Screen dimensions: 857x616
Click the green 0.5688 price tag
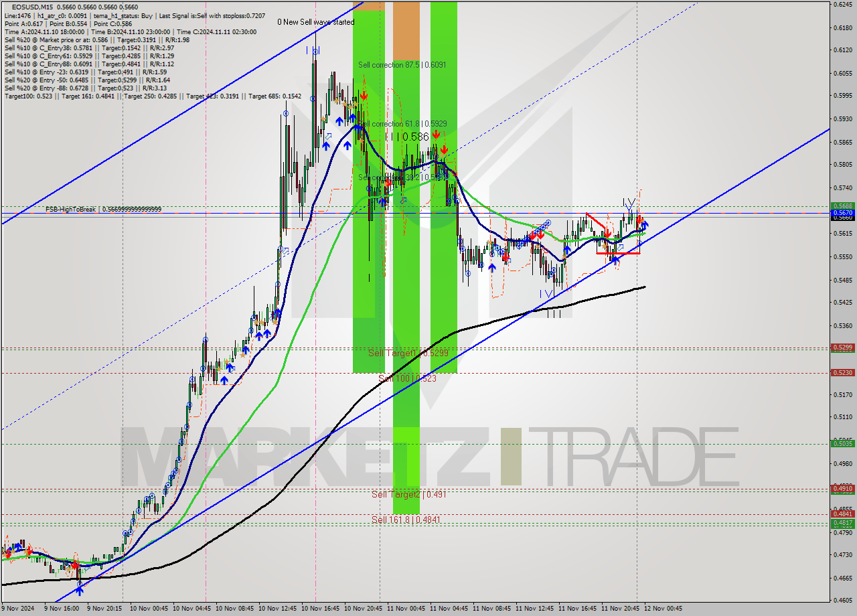click(x=842, y=206)
